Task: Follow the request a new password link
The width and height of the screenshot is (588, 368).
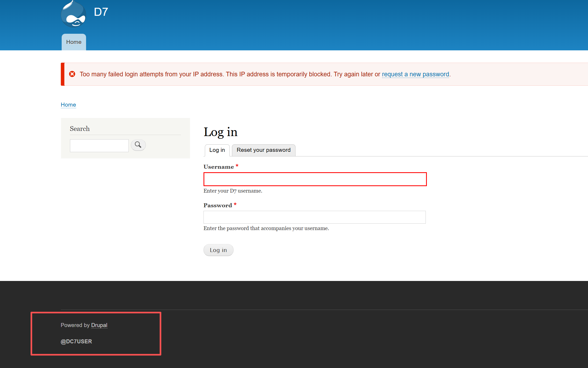Action: pos(415,74)
